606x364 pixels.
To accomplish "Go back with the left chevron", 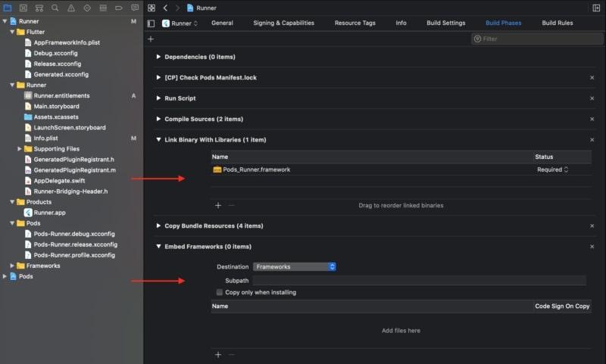I will click(165, 8).
